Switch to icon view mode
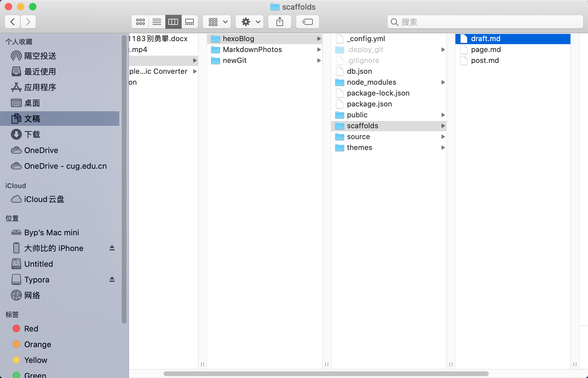The width and height of the screenshot is (588, 378). 140,22
